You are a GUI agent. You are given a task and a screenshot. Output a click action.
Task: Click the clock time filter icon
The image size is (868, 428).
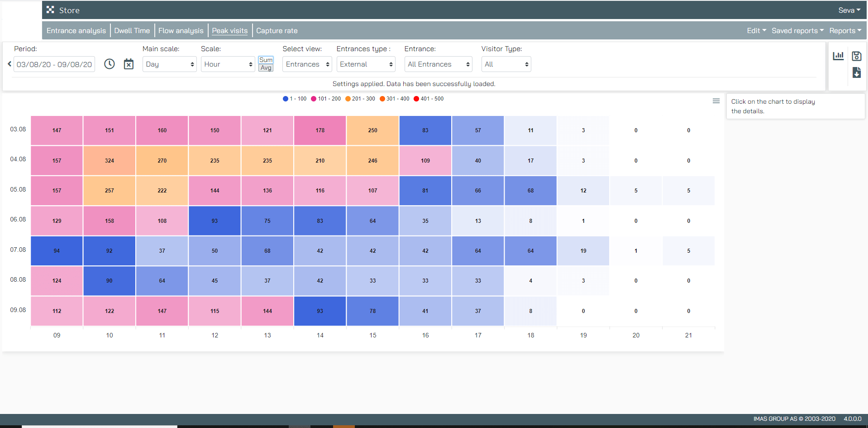click(109, 64)
